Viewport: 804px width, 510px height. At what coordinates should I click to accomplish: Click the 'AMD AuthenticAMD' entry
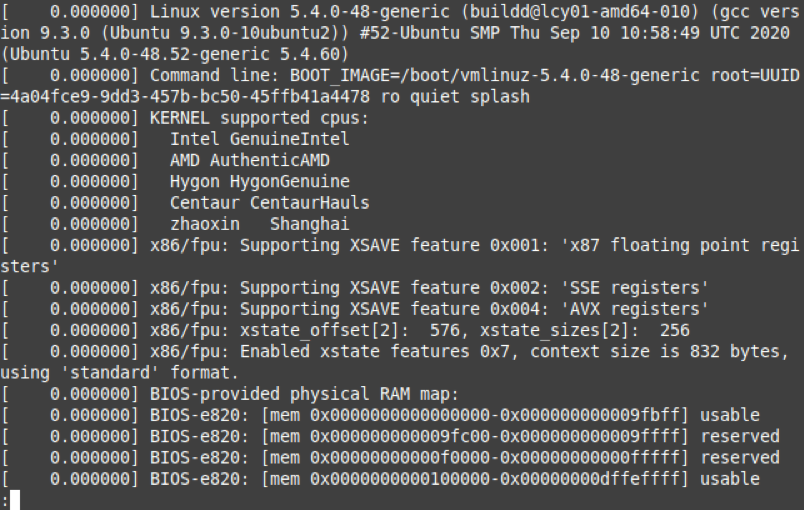point(249,160)
